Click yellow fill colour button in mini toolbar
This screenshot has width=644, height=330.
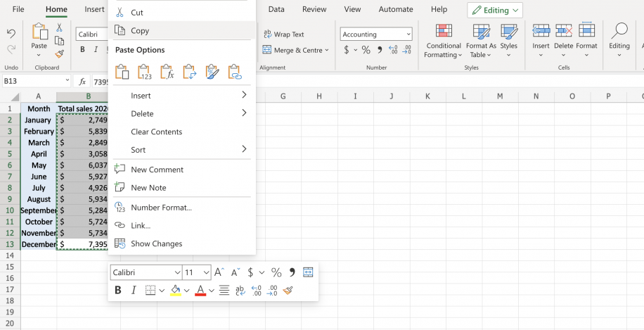coord(176,291)
